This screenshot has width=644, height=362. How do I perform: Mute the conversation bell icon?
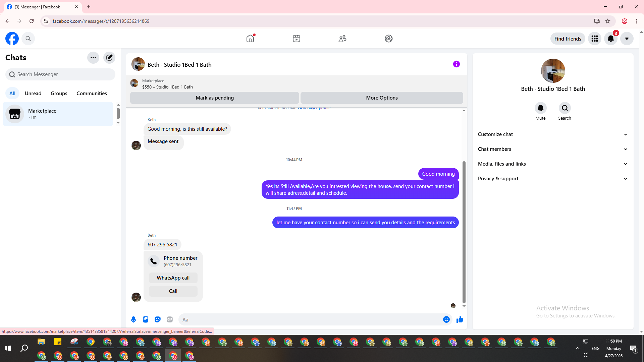(541, 108)
